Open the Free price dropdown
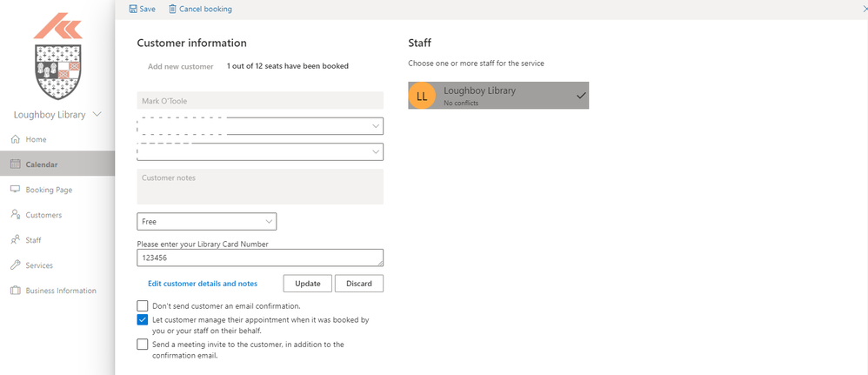Screen dimensions: 868x375 pos(206,222)
